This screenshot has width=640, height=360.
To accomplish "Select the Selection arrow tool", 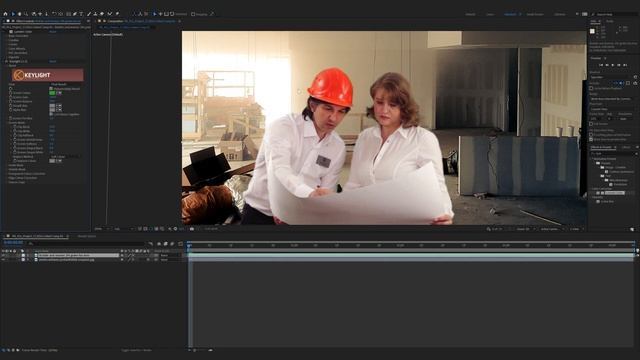I will (x=13, y=14).
